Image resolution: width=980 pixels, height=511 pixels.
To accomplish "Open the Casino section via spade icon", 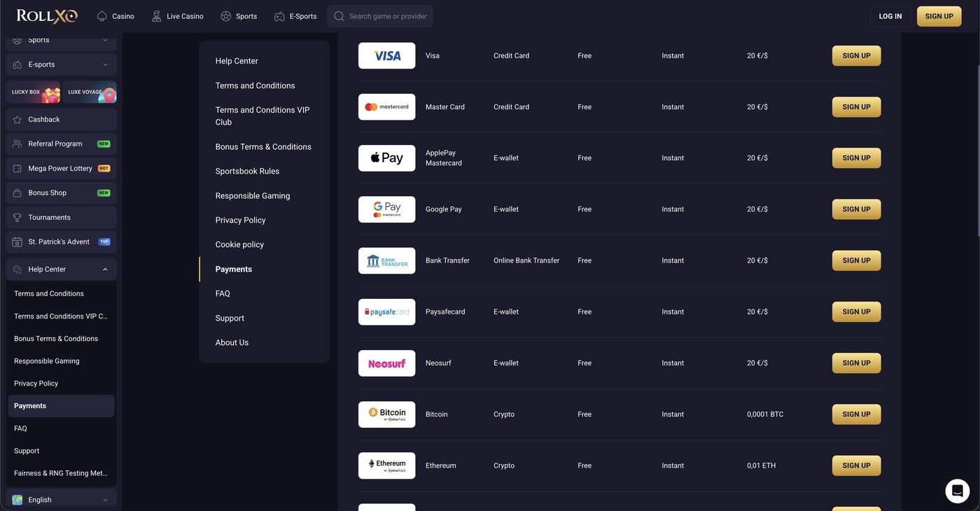I will pyautogui.click(x=102, y=16).
